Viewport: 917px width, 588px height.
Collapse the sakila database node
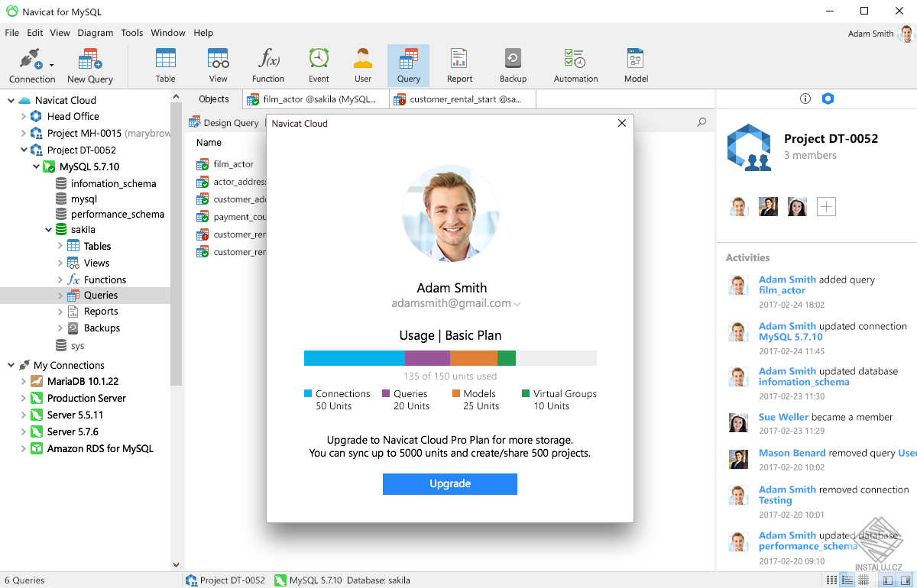pos(48,230)
